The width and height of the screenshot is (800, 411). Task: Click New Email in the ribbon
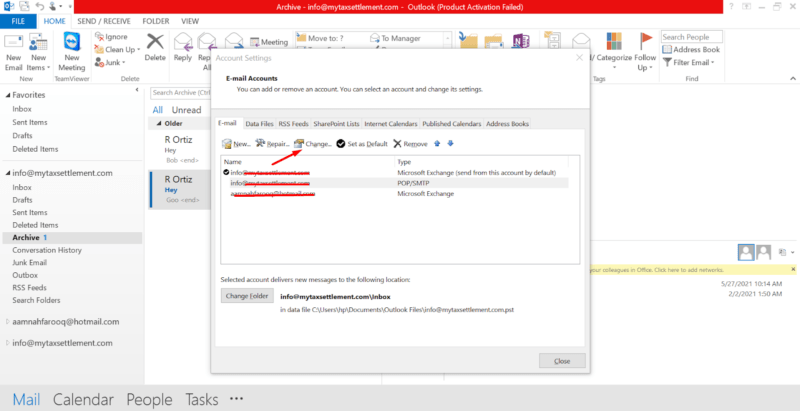coord(14,53)
